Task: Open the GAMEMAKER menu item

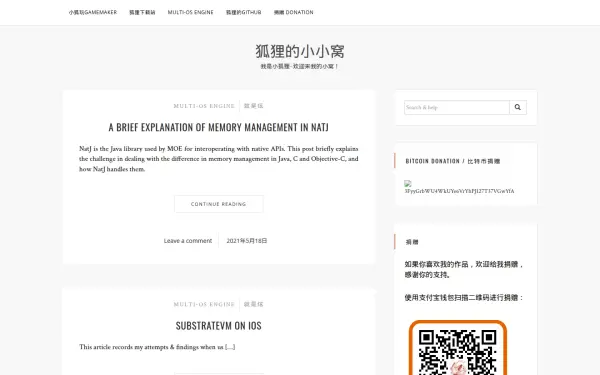Action: tap(93, 12)
